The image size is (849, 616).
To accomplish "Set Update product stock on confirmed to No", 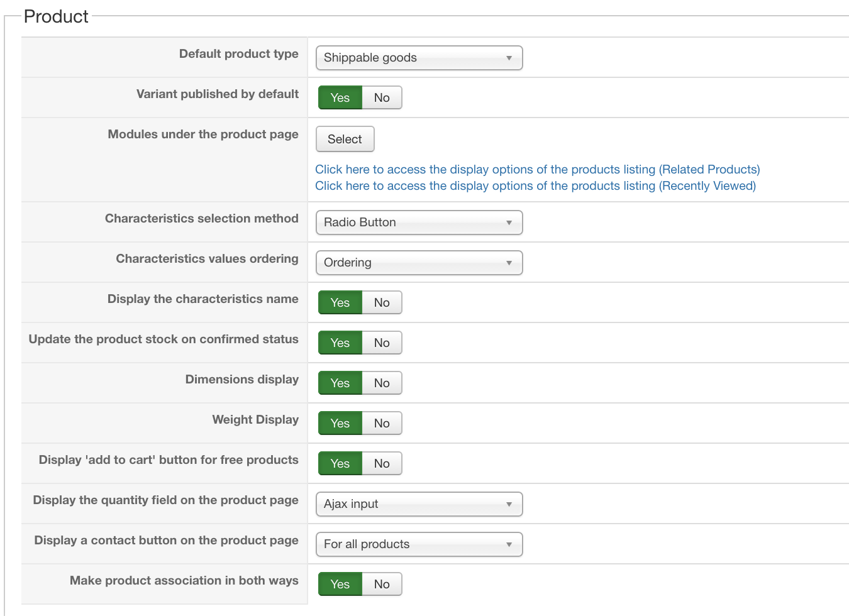I will pos(382,343).
